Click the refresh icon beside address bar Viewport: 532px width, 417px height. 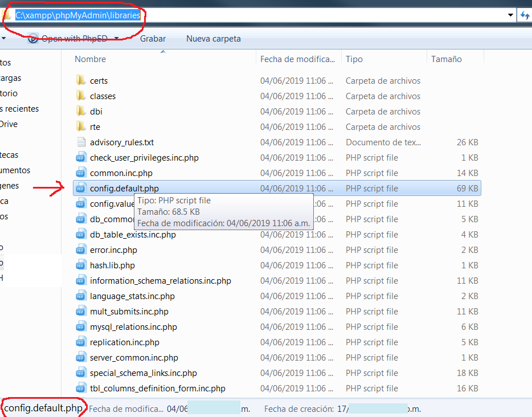pyautogui.click(x=525, y=15)
